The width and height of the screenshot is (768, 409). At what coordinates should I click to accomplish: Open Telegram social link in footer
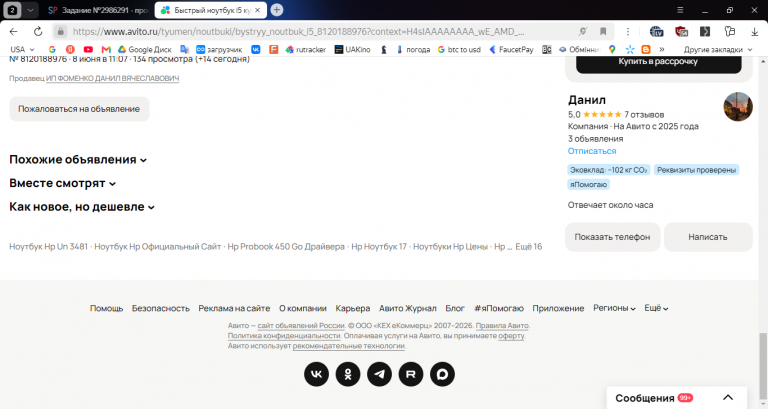point(380,374)
